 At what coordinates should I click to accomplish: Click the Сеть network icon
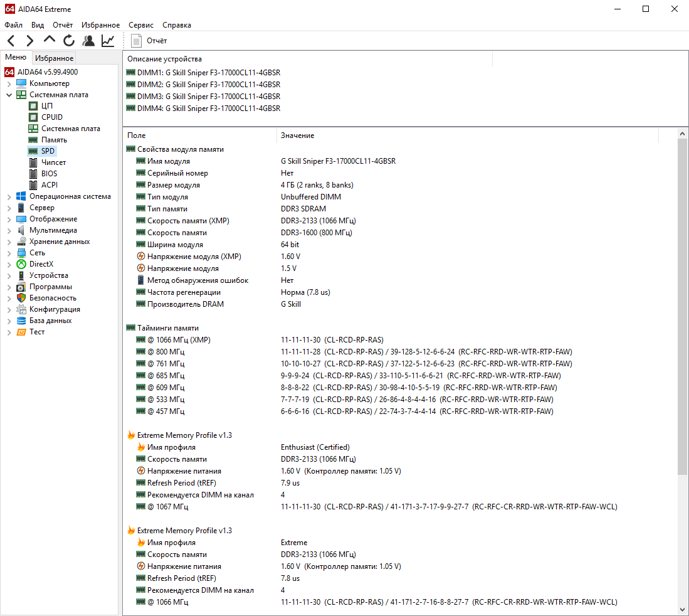(21, 253)
